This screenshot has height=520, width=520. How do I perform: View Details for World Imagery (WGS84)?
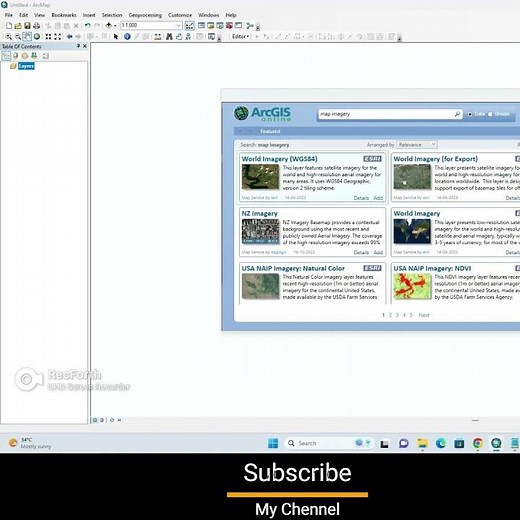[x=361, y=198]
